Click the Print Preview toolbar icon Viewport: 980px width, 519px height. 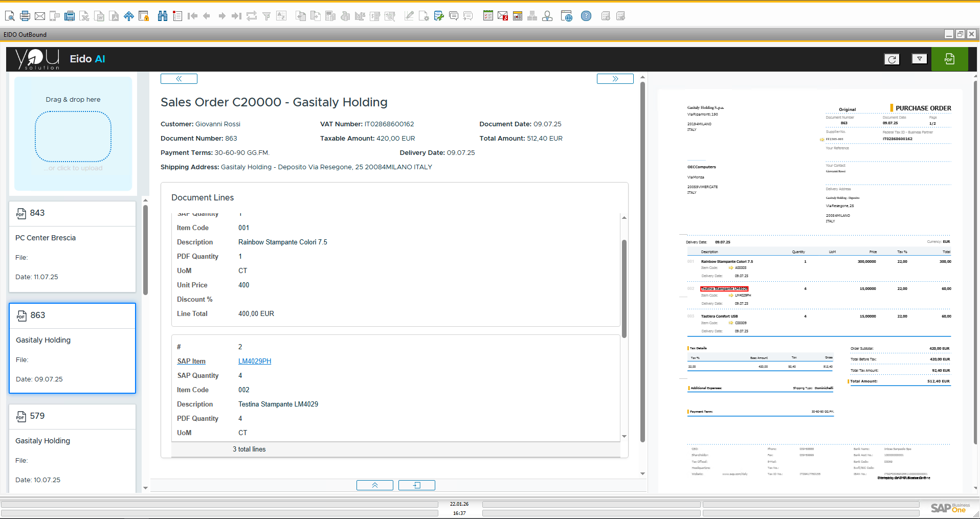[x=9, y=16]
